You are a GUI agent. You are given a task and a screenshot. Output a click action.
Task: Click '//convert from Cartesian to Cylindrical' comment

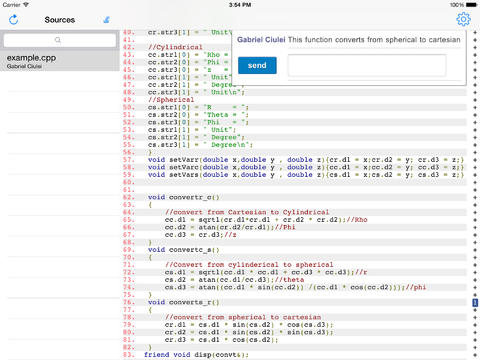coord(247,212)
